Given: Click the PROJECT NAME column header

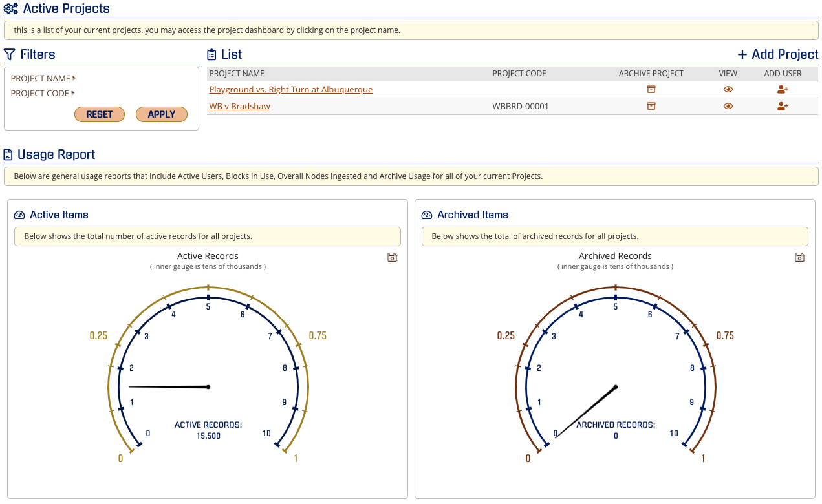Looking at the screenshot, I should click(x=237, y=73).
